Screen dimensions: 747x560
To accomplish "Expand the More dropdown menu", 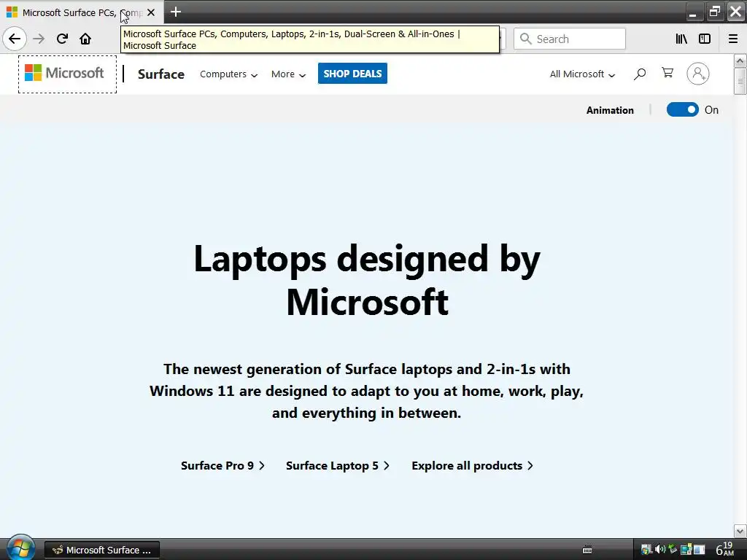I will click(288, 74).
